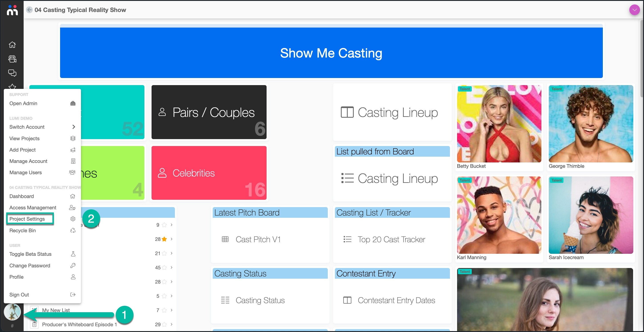
Task: Select Access Management menu item
Action: point(33,208)
